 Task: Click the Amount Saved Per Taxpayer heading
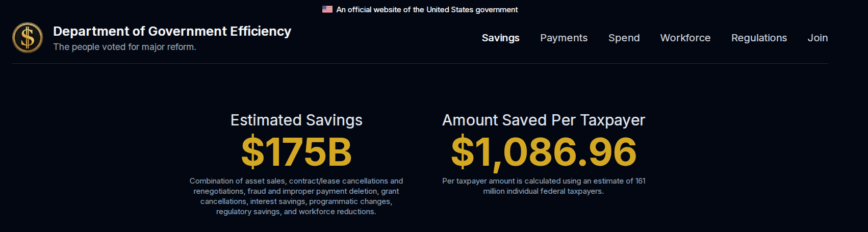pos(544,120)
